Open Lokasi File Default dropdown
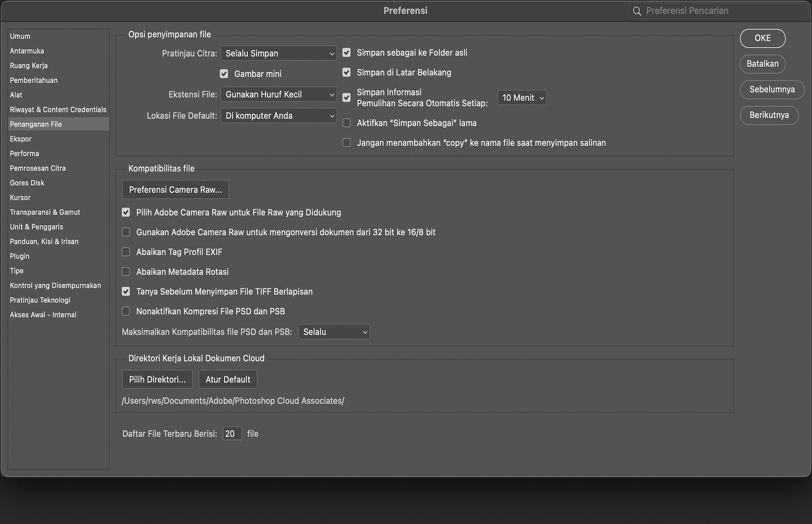Viewport: 812px width, 524px height. (x=279, y=115)
